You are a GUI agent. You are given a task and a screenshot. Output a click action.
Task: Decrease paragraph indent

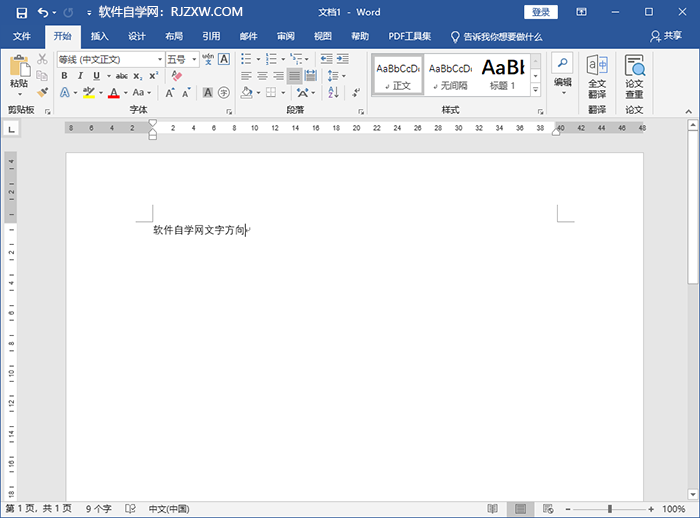[327, 59]
